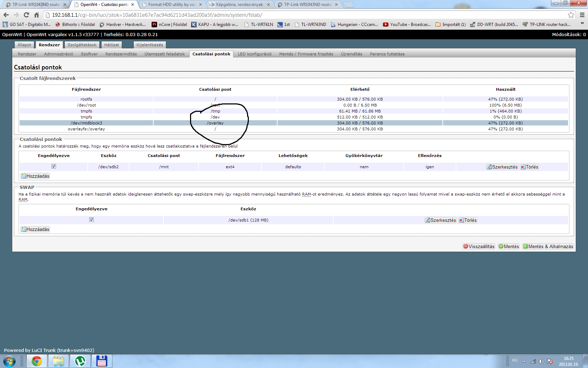588x368 pixels.
Task: Click Módosítások: 0 pending changes link
Action: [x=569, y=34]
